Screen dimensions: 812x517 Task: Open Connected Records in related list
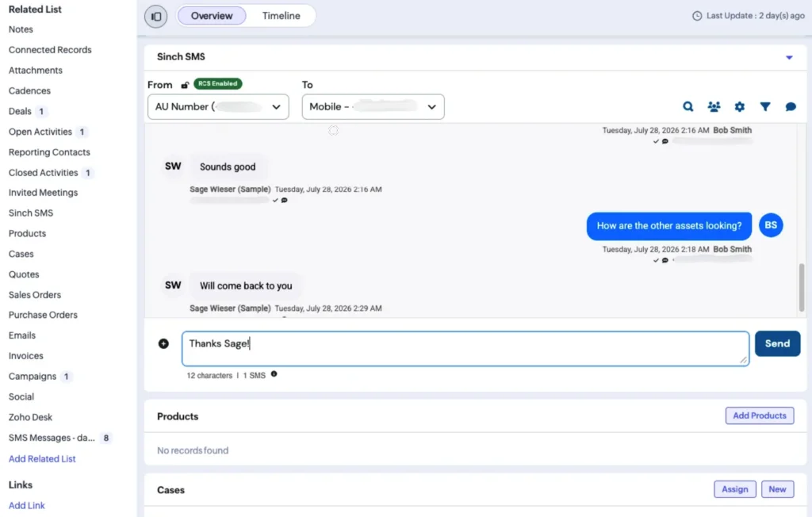pyautogui.click(x=50, y=50)
